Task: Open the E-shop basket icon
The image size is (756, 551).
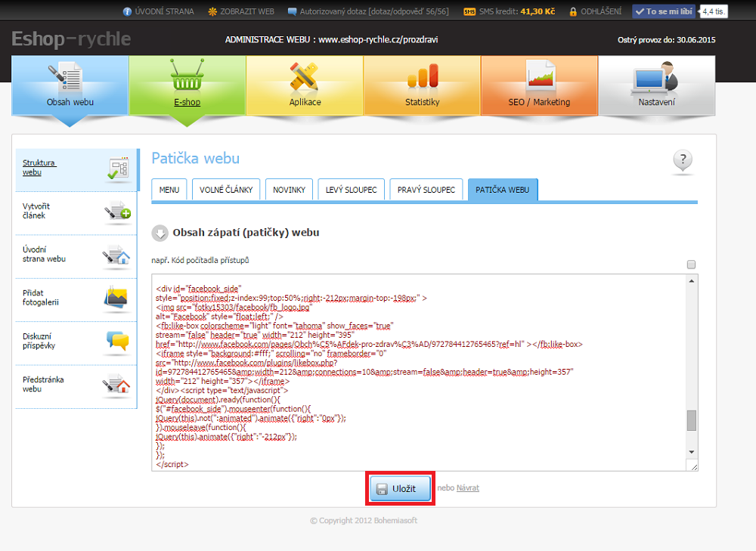Action: [x=187, y=75]
